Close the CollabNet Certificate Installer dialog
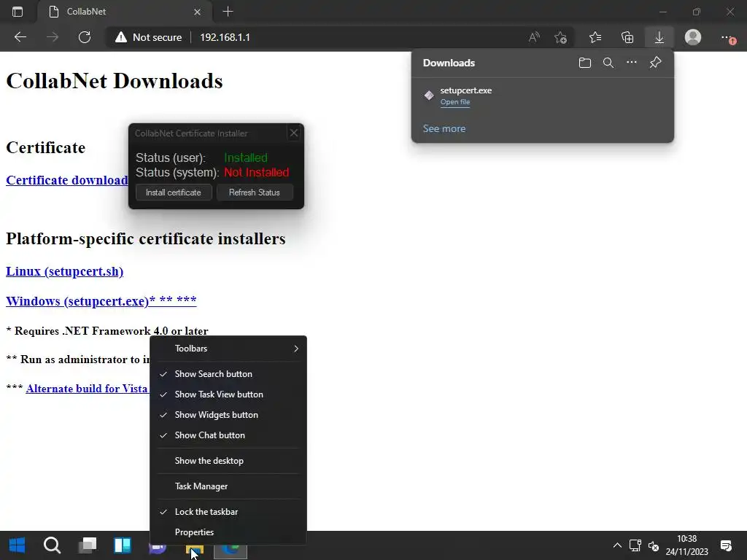 294,133
